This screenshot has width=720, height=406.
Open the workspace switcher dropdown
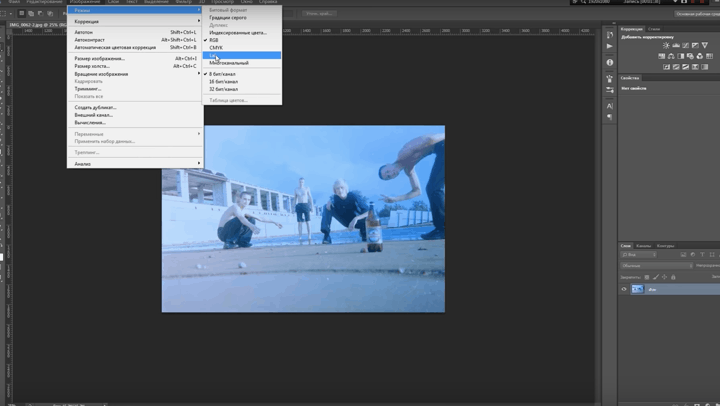point(697,14)
